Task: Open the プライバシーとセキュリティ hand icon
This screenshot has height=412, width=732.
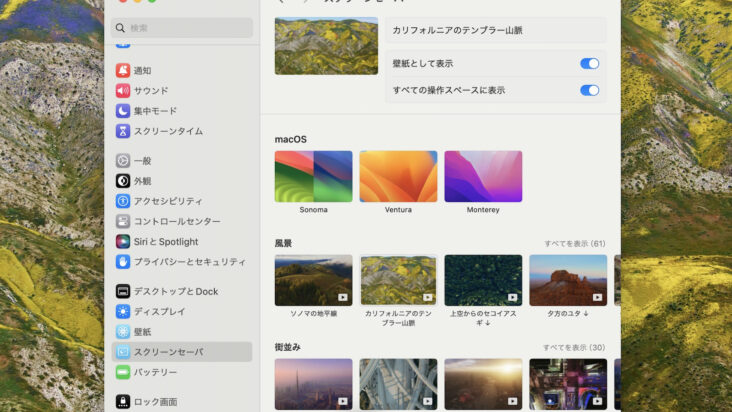Action: pyautogui.click(x=123, y=262)
